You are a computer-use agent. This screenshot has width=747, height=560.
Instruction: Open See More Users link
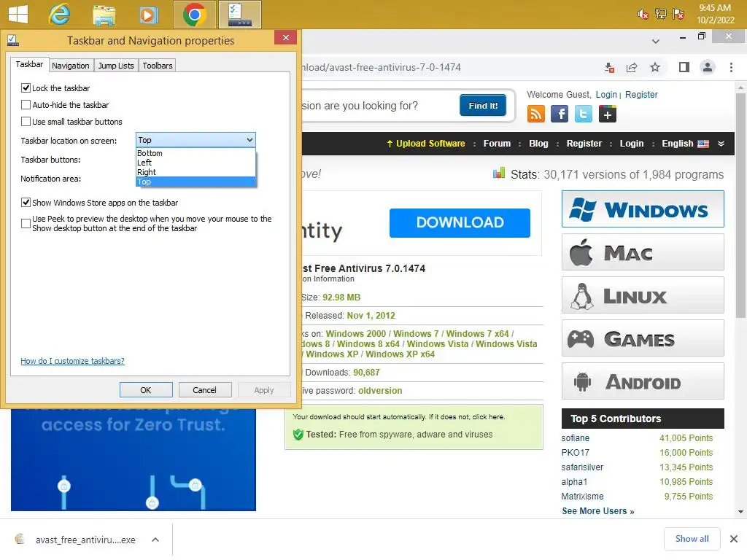(598, 511)
